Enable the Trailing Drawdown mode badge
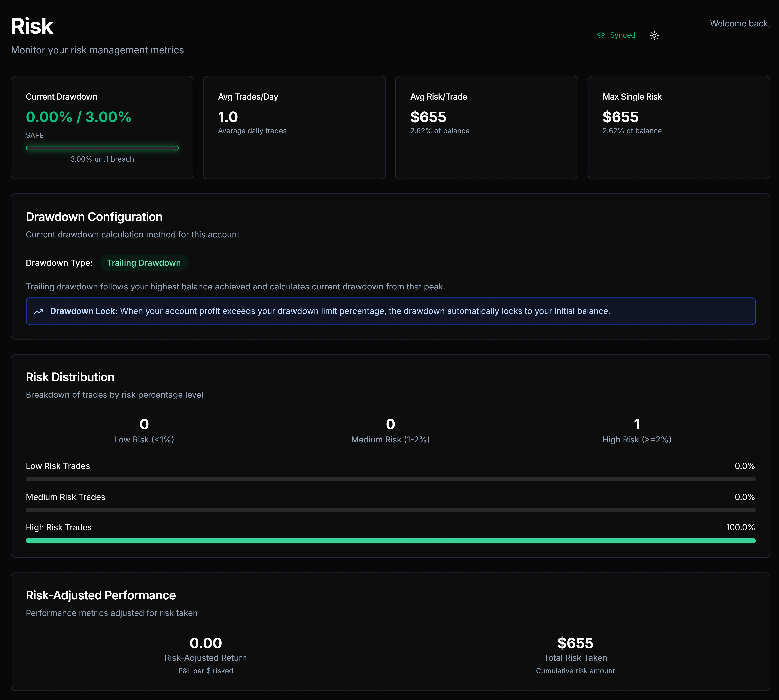The height and width of the screenshot is (700, 779). click(x=144, y=263)
